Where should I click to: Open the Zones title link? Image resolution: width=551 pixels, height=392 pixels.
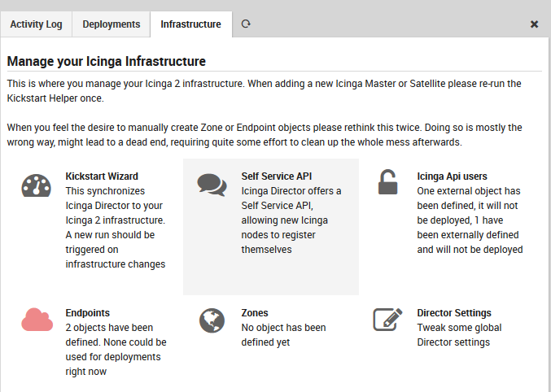255,313
